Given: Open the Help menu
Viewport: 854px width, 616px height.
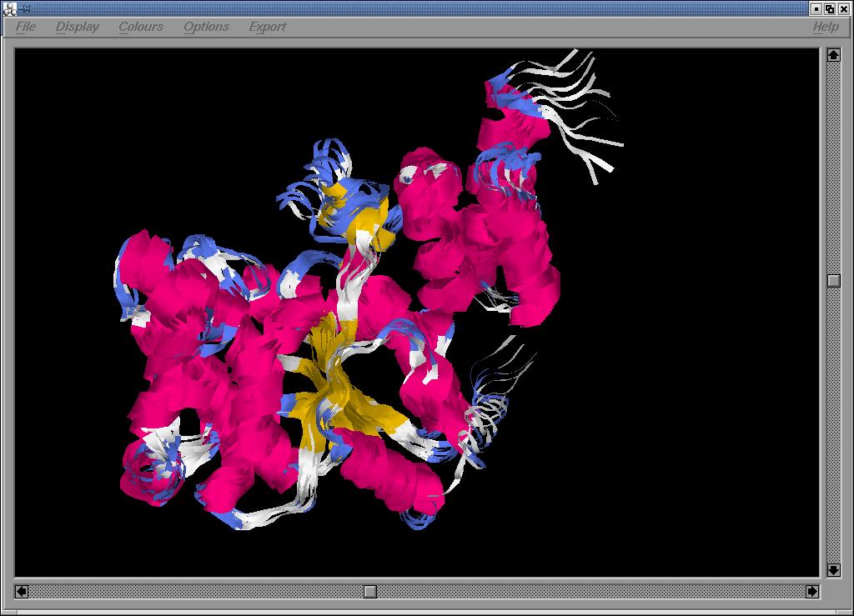Looking at the screenshot, I should pos(825,27).
